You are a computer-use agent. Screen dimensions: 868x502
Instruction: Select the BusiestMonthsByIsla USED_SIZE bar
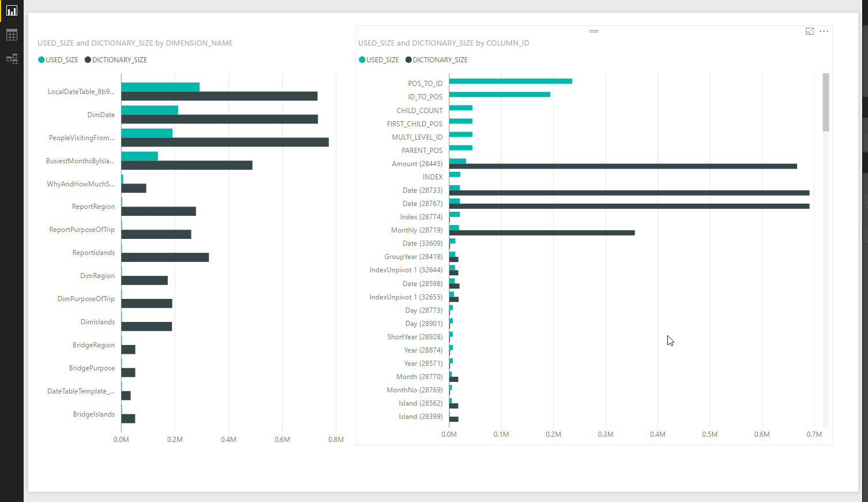pyautogui.click(x=138, y=155)
